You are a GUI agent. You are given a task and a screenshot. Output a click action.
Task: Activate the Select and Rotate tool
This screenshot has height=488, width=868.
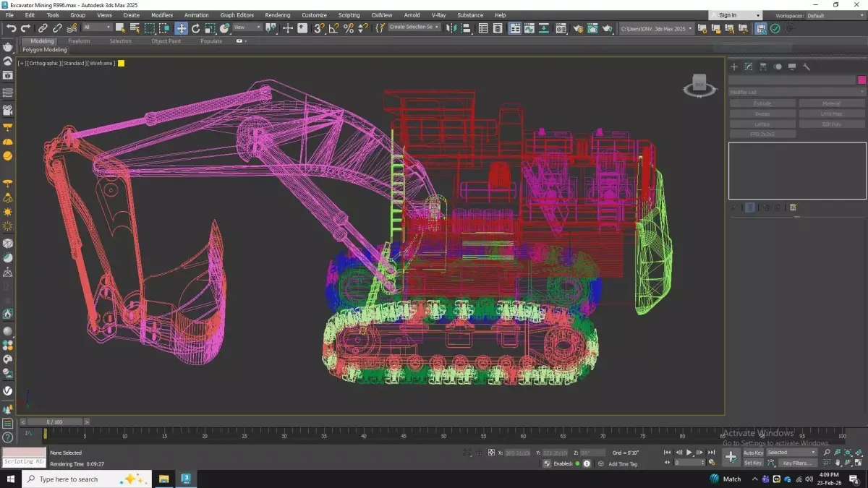(x=195, y=28)
